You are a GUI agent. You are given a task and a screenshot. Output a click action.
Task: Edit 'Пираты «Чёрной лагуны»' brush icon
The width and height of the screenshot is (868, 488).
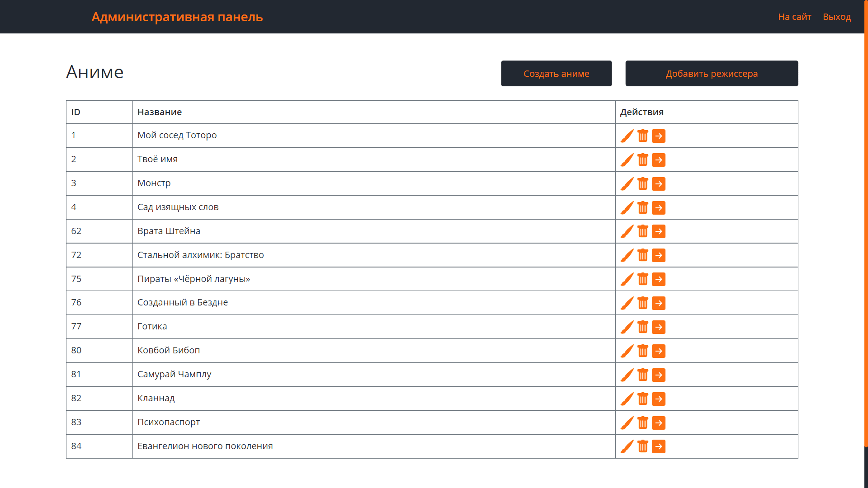627,279
